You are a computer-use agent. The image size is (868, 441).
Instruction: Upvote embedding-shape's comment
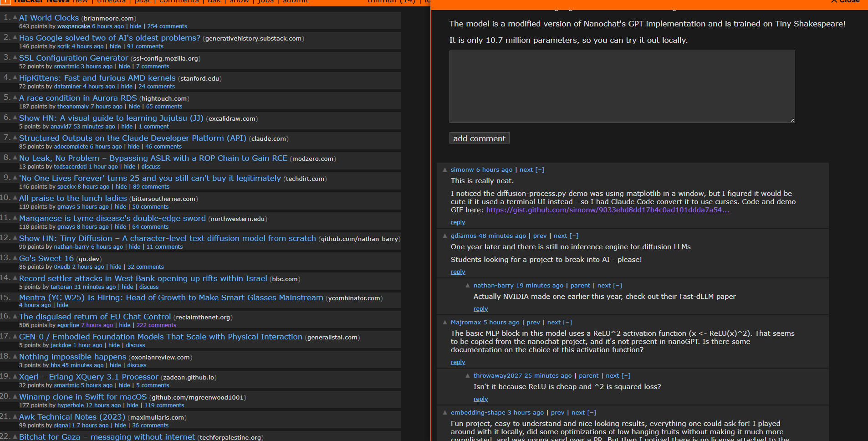coord(445,413)
